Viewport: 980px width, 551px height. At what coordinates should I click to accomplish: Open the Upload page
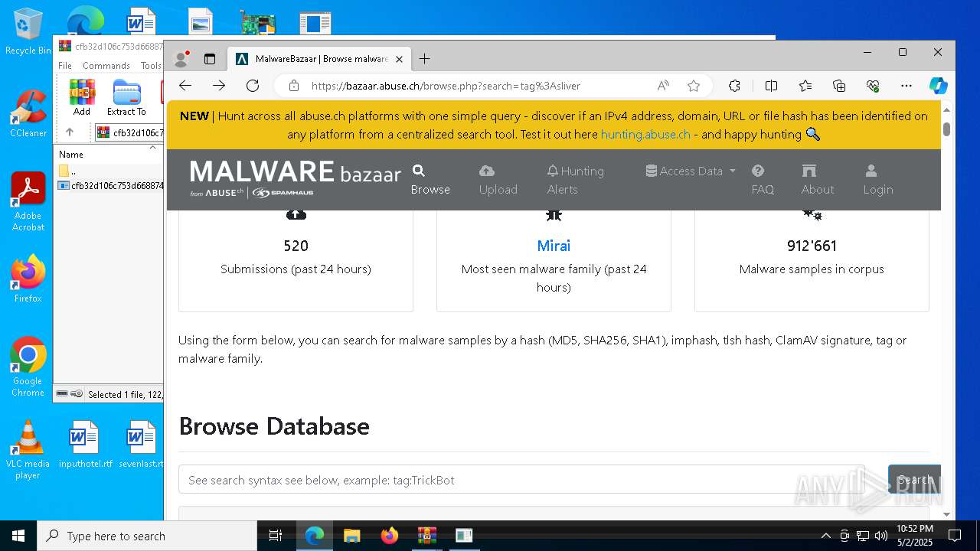[498, 180]
